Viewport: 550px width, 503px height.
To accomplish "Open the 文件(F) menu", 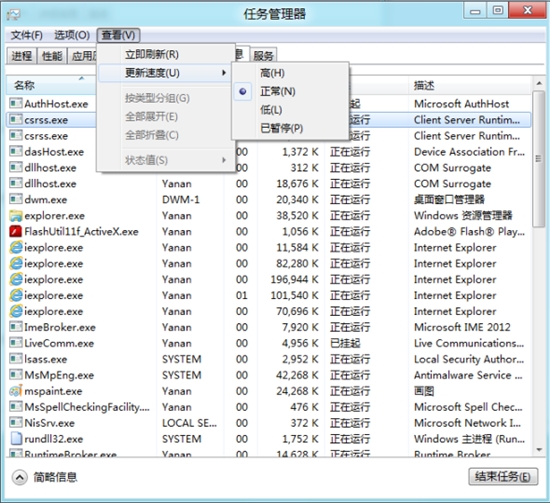I will pyautogui.click(x=26, y=35).
